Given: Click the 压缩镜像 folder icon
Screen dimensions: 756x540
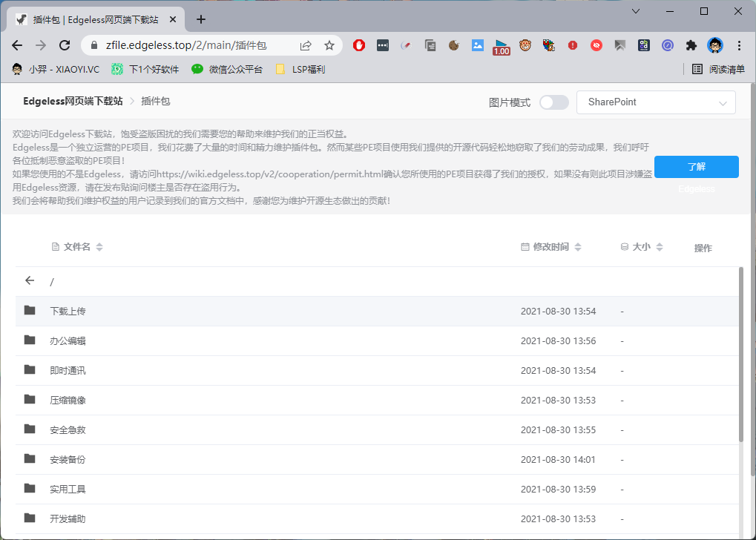Looking at the screenshot, I should [x=30, y=400].
